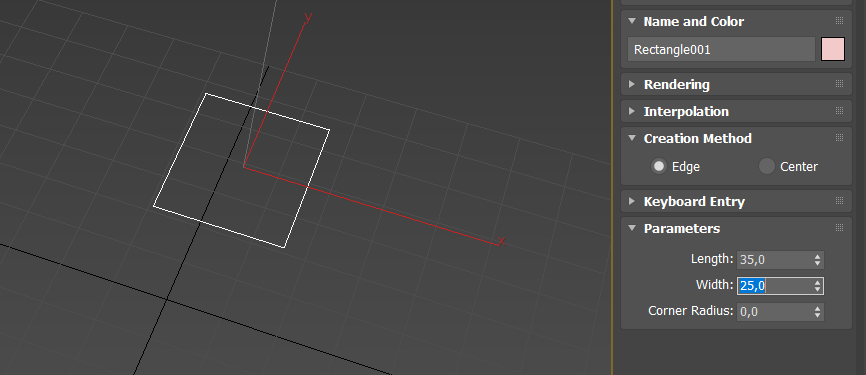Click the Corner Radius label
This screenshot has height=375, width=866.
[691, 311]
